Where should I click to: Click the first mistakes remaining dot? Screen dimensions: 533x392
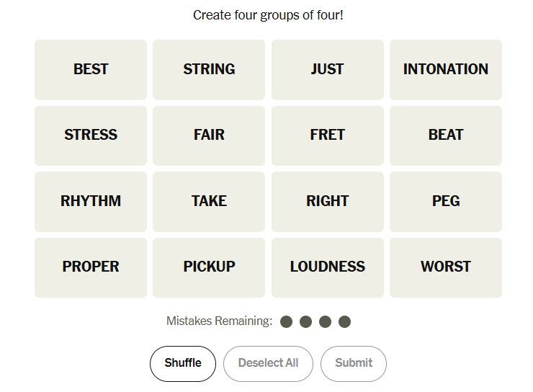pyautogui.click(x=286, y=321)
